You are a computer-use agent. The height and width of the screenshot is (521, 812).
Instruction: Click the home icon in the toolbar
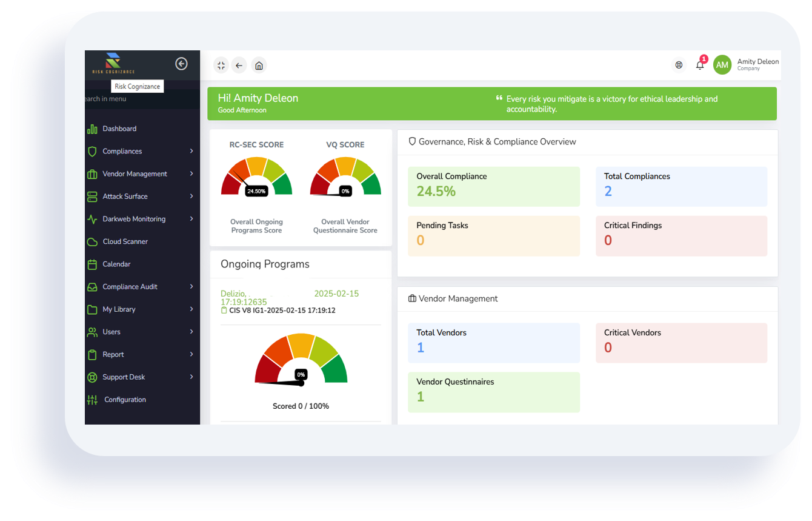click(x=259, y=65)
